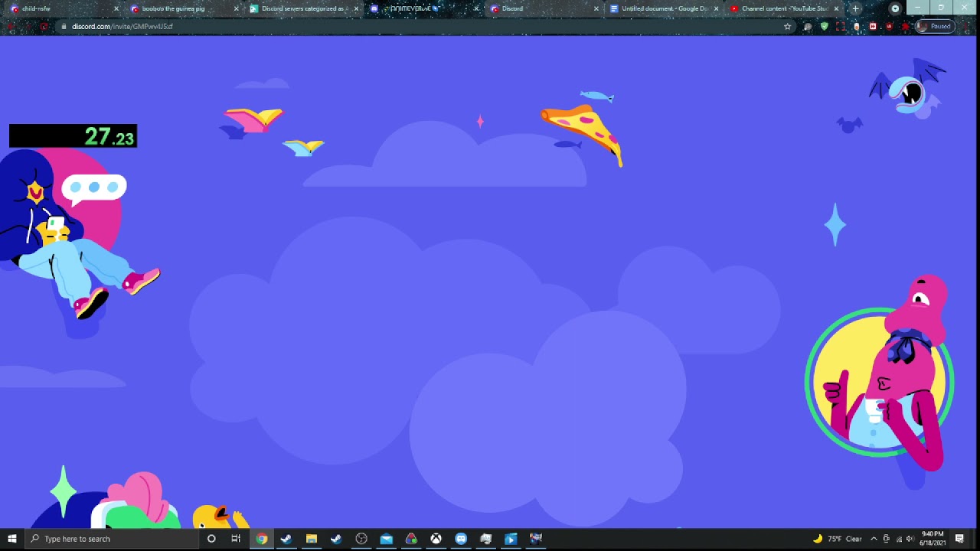The image size is (980, 551).
Task: Open the clock showing 9:40 PM
Action: pos(933,539)
